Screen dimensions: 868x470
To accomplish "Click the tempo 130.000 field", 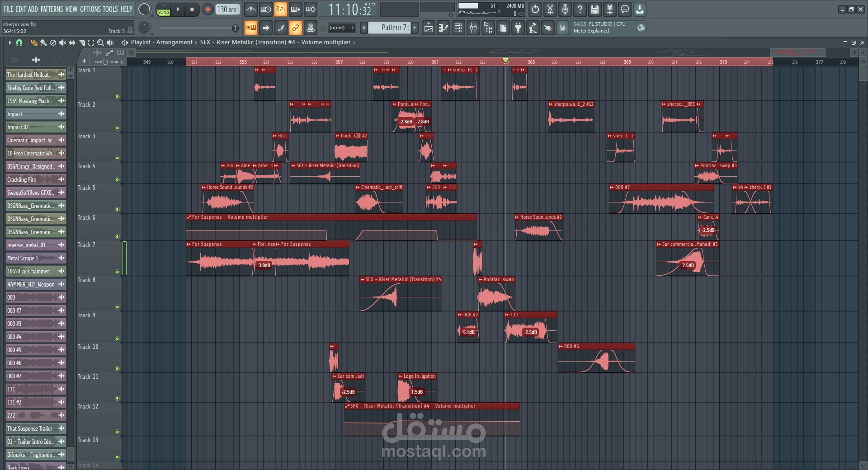I will pos(227,9).
